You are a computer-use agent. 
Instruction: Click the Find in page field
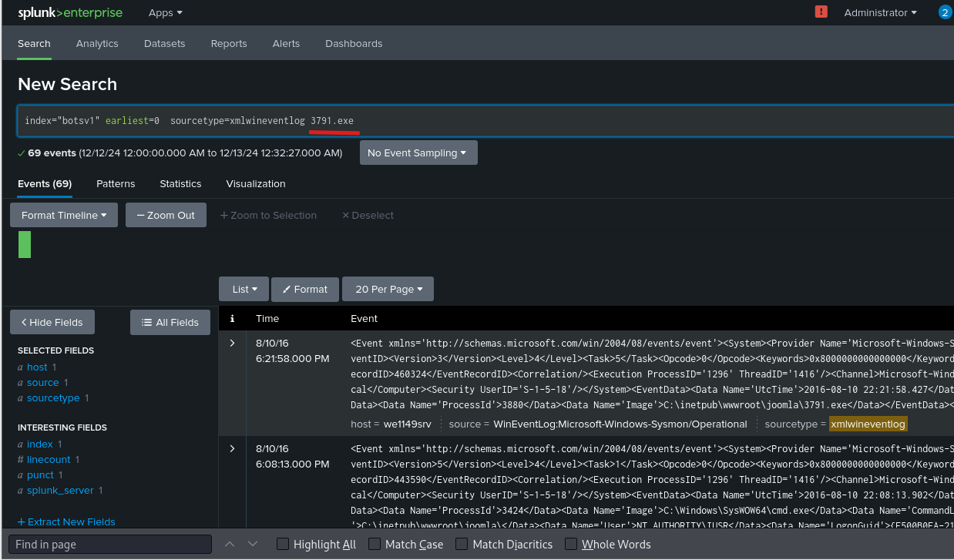click(109, 545)
